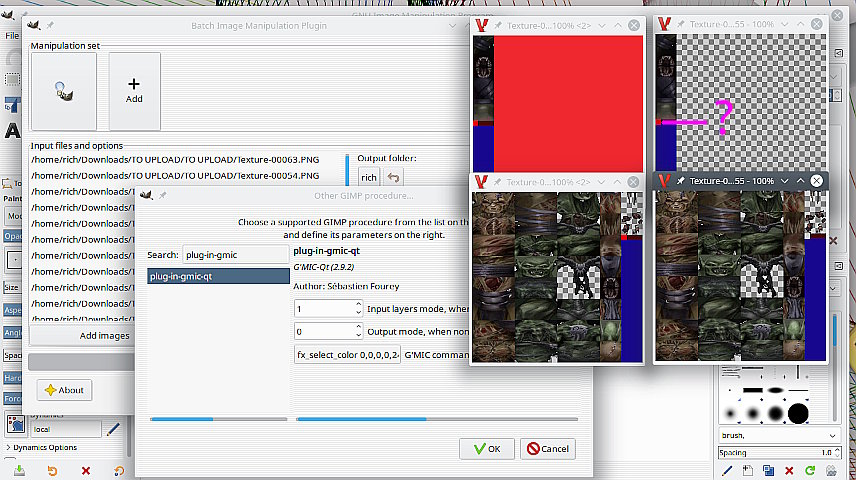Click the horizontal scrollbar under the procedure list

[218, 419]
